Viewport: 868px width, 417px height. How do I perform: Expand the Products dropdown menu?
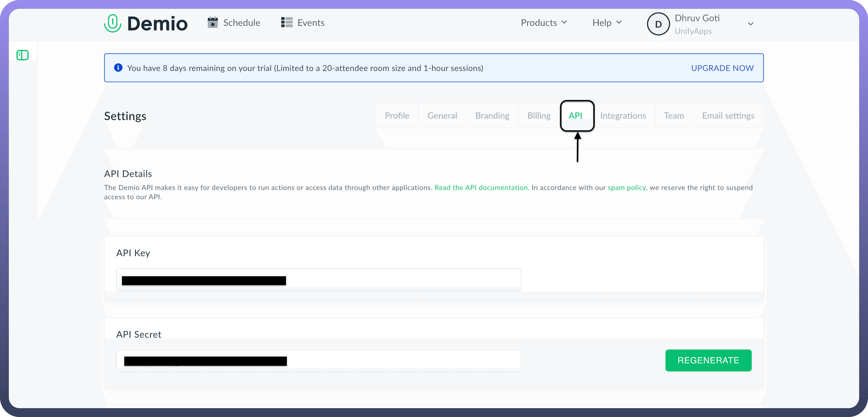tap(544, 23)
